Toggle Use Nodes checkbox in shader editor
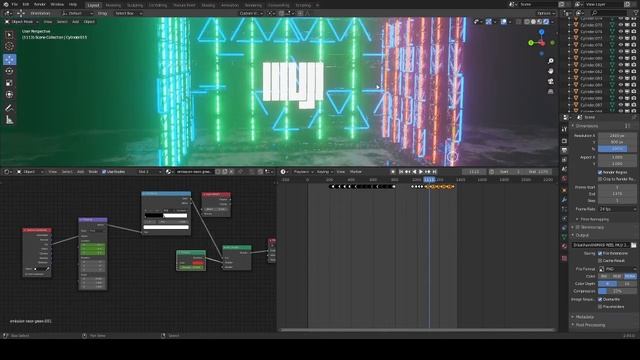640x360 pixels. click(104, 172)
